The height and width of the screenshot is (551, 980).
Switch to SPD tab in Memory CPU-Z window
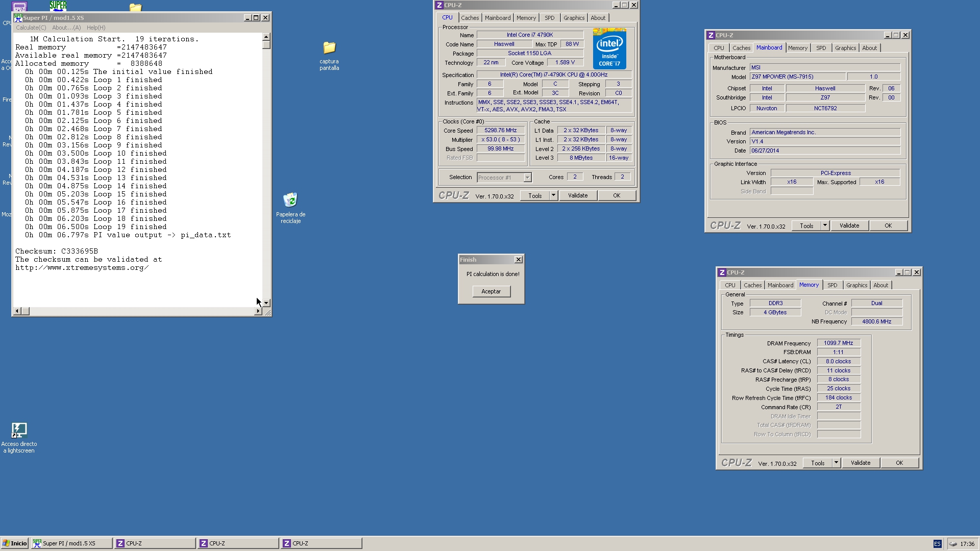pyautogui.click(x=832, y=285)
